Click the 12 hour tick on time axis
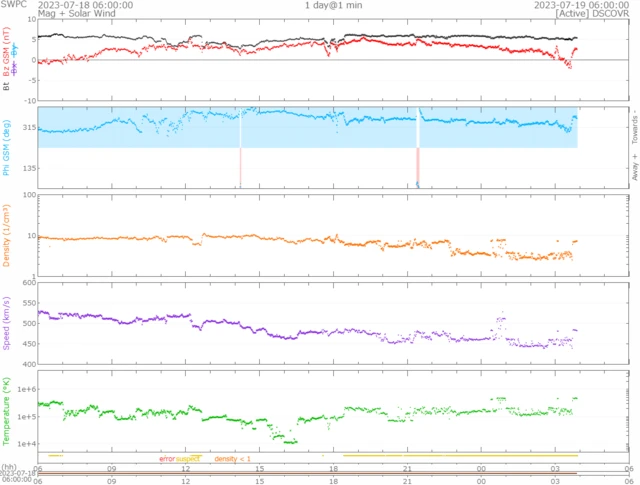The width and height of the screenshot is (640, 485). point(186,468)
